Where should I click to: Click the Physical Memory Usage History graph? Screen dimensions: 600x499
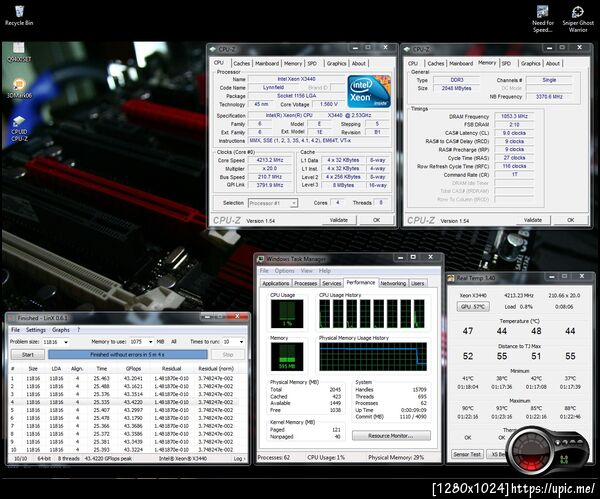pos(373,357)
